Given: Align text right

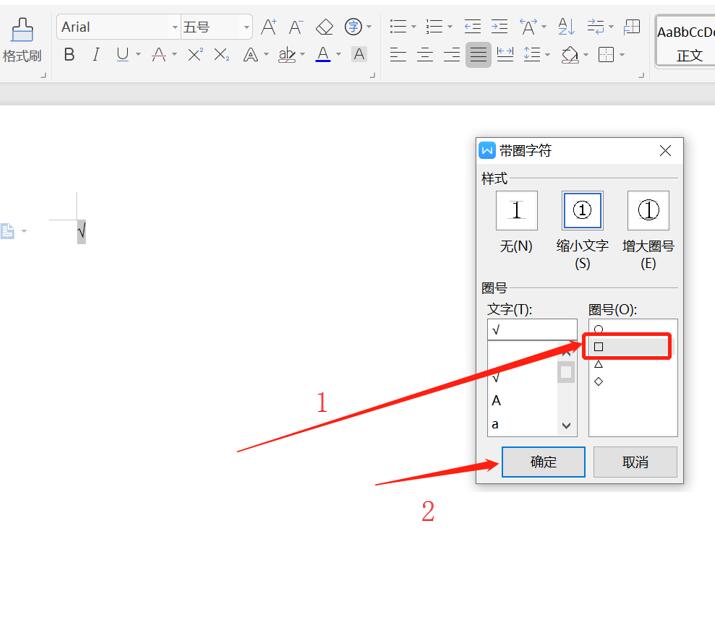Looking at the screenshot, I should (x=452, y=55).
